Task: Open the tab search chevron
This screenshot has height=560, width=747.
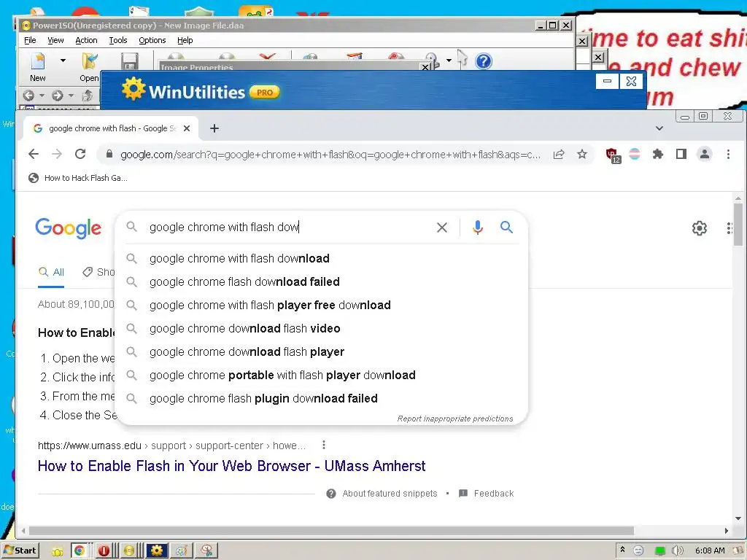Action: click(x=659, y=128)
